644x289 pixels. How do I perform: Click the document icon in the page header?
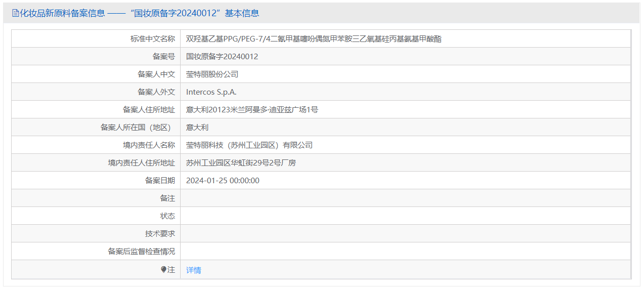click(15, 13)
